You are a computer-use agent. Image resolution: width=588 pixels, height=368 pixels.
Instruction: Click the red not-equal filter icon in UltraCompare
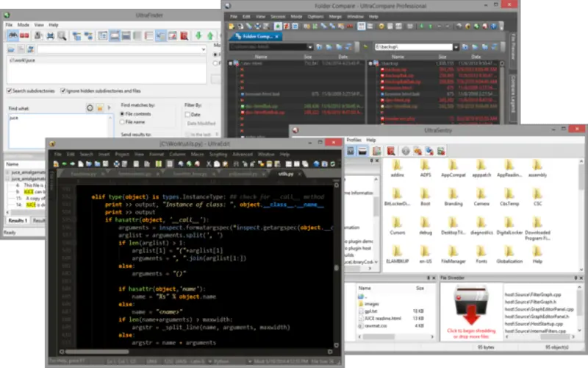pos(287,26)
